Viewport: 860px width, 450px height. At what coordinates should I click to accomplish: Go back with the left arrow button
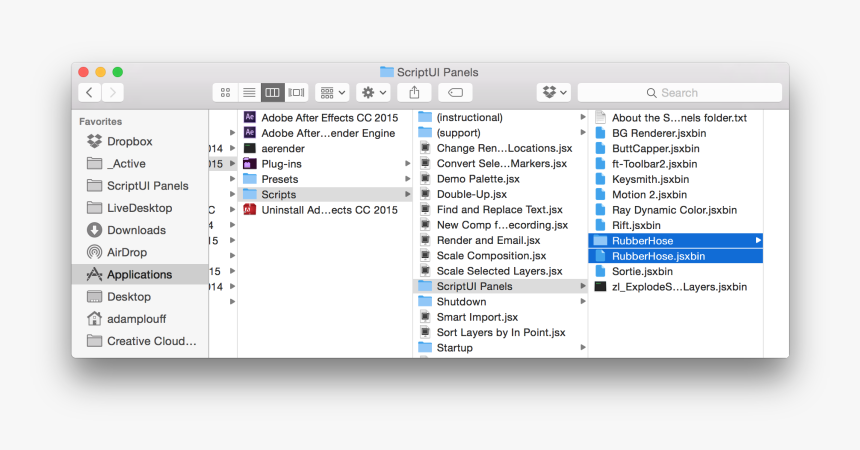point(90,93)
